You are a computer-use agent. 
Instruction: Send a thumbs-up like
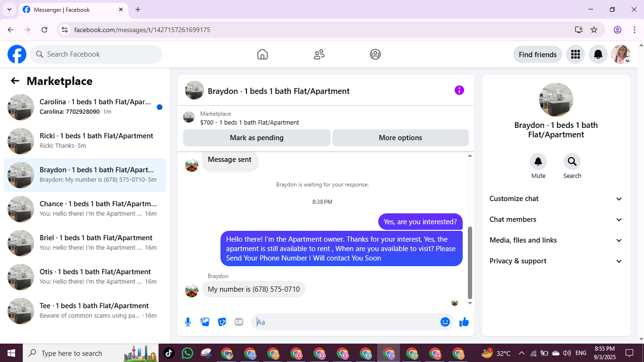click(464, 322)
